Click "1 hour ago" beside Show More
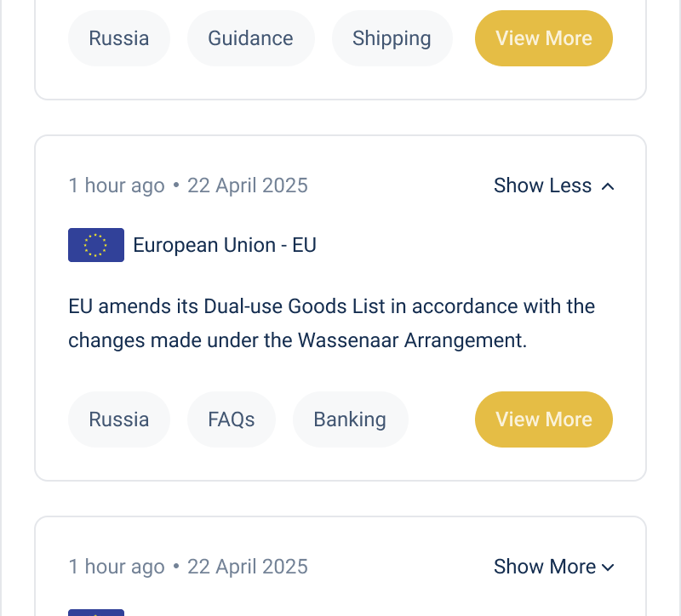This screenshot has height=616, width=681. 117,567
